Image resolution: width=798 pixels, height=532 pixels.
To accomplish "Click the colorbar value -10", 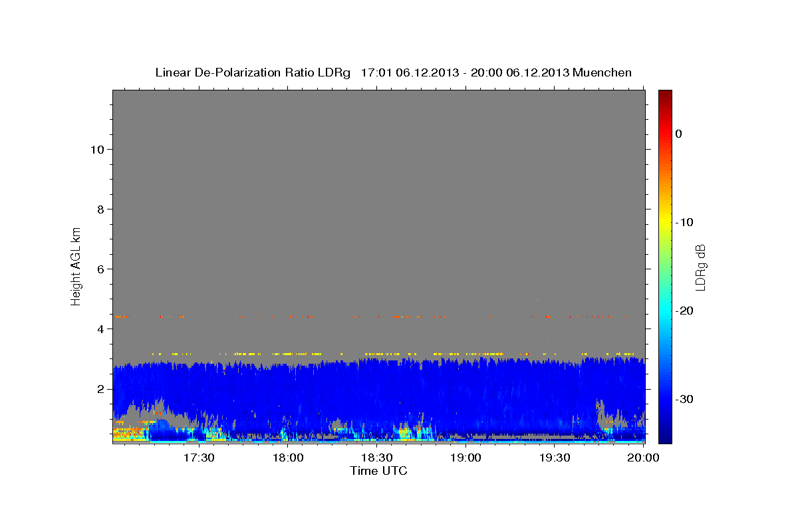I will pos(684,222).
